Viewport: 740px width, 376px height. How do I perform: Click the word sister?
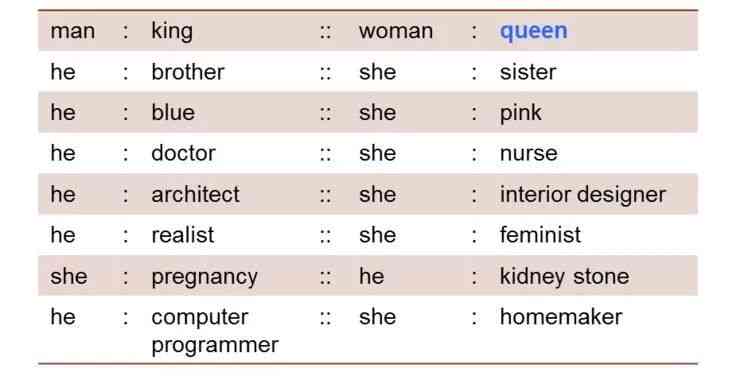(x=528, y=72)
